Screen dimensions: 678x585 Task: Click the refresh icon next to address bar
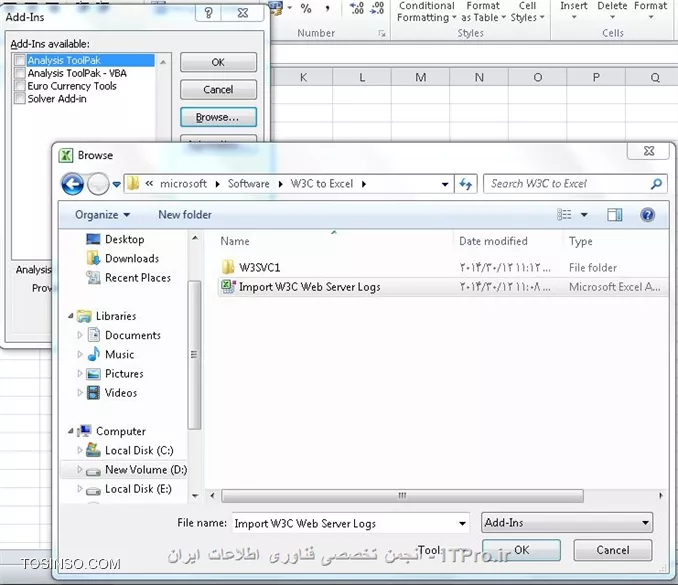coord(466,184)
